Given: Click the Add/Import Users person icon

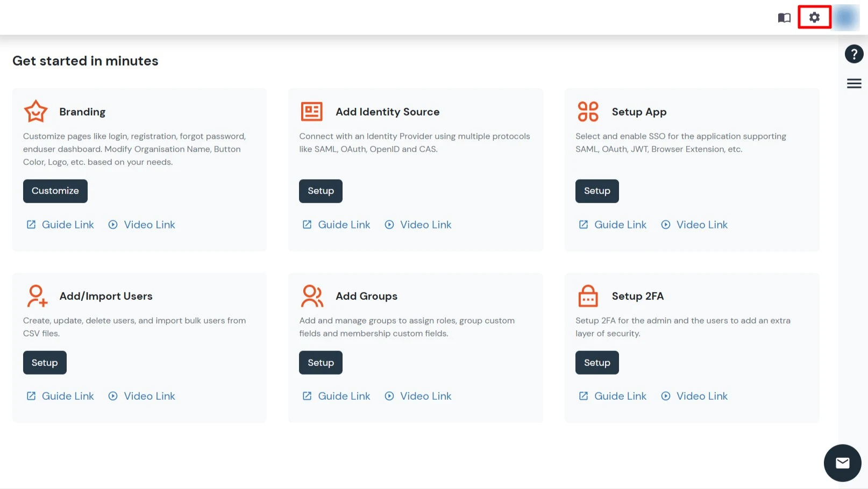Looking at the screenshot, I should click(x=35, y=296).
